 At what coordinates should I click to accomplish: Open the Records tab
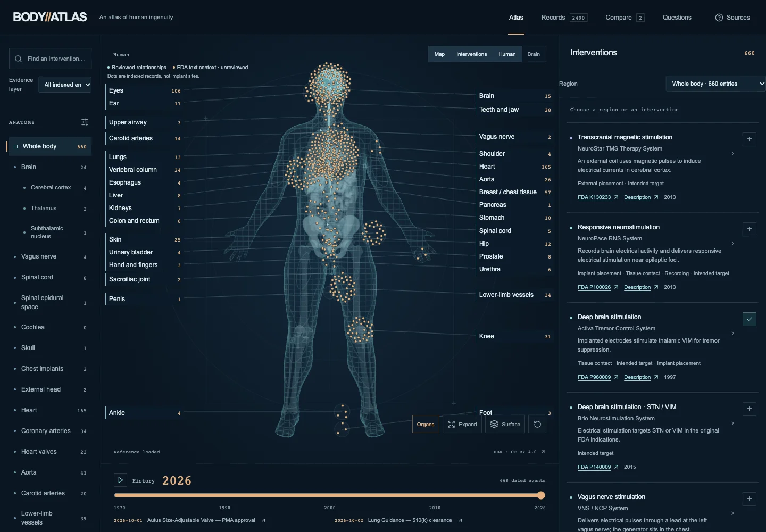(x=564, y=18)
